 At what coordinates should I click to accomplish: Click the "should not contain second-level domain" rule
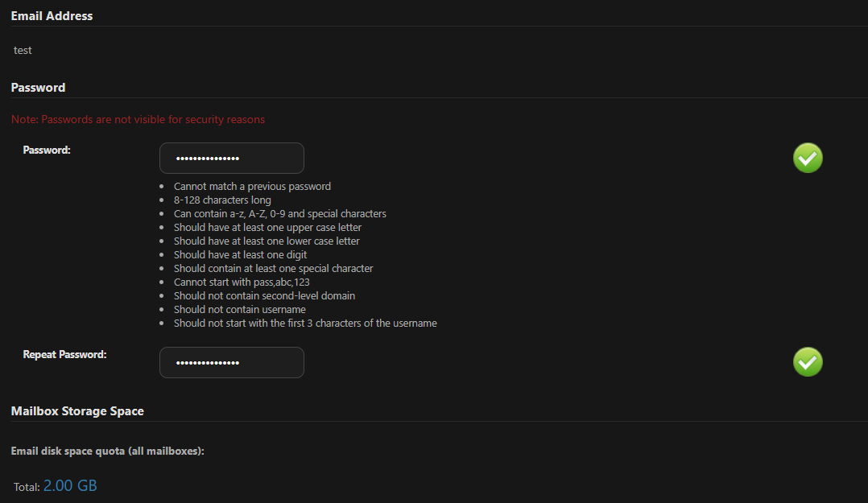coord(264,295)
